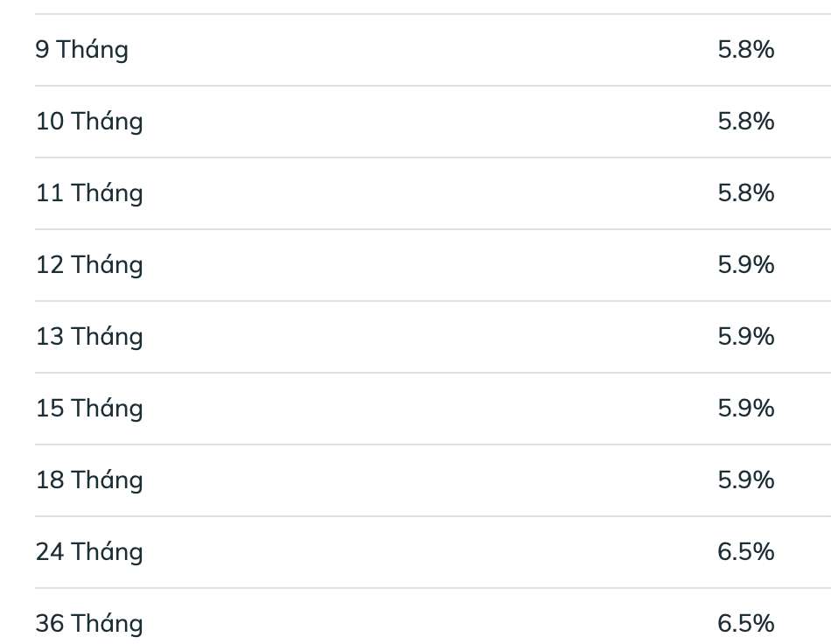Click the 9 Tháng row label

click(81, 50)
